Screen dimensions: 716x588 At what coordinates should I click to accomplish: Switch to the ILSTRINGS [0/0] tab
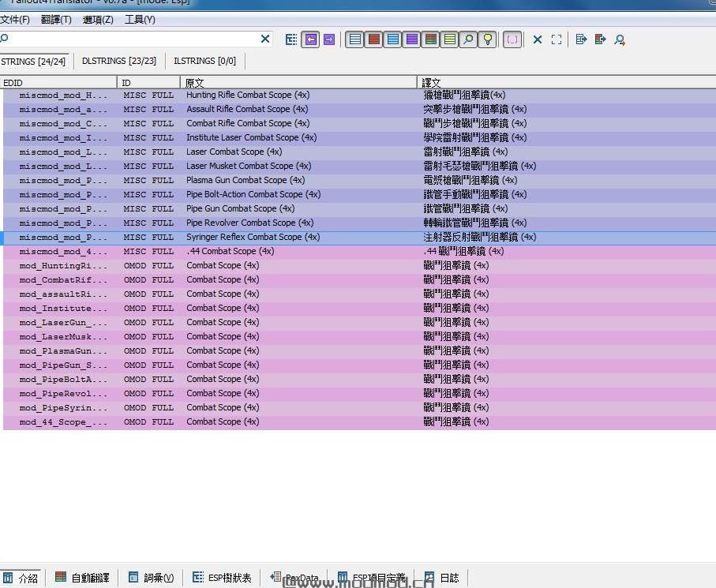[x=205, y=62]
